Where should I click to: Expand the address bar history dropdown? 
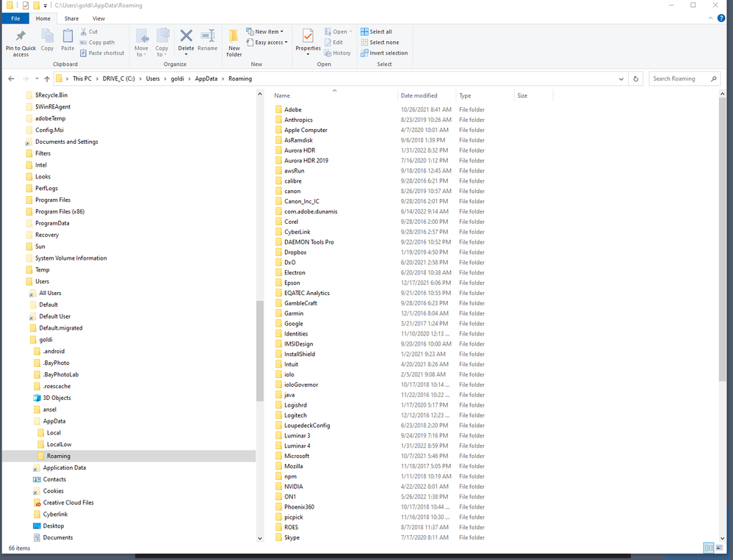(x=621, y=79)
